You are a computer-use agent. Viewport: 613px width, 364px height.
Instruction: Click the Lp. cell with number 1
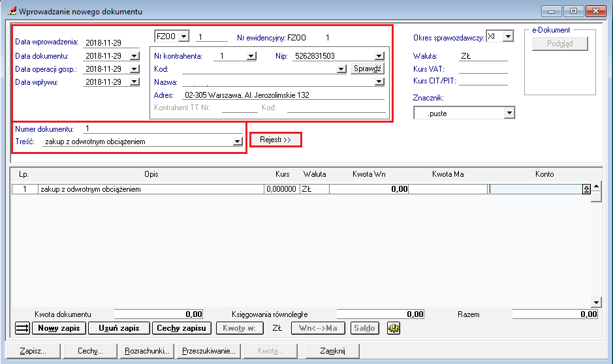pos(25,189)
